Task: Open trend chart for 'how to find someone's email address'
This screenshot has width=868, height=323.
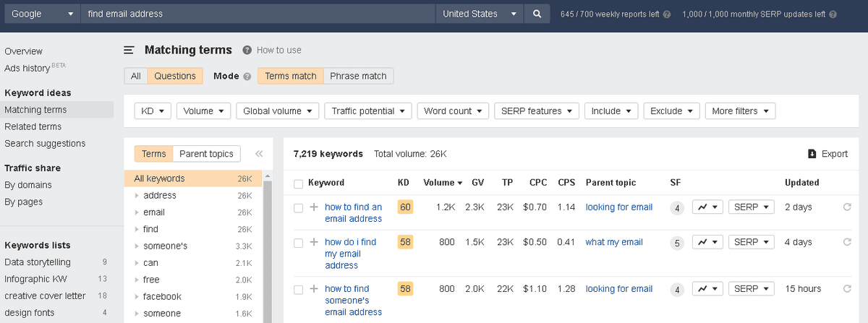Action: coord(707,288)
